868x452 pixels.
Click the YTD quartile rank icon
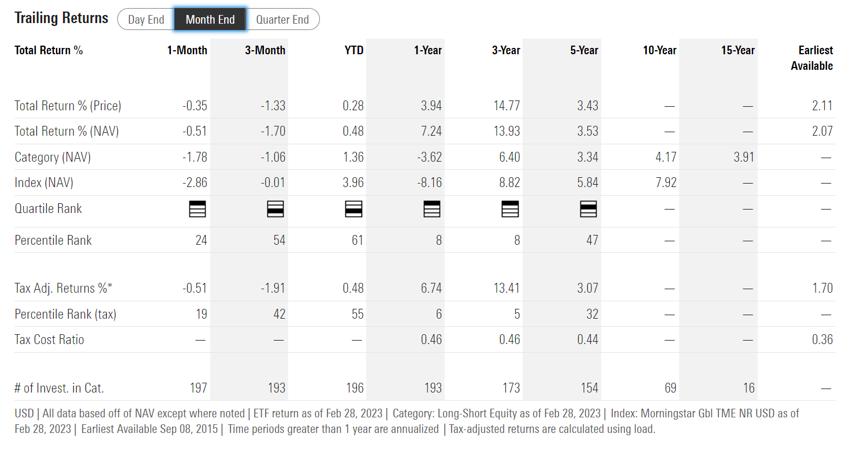pyautogui.click(x=353, y=208)
